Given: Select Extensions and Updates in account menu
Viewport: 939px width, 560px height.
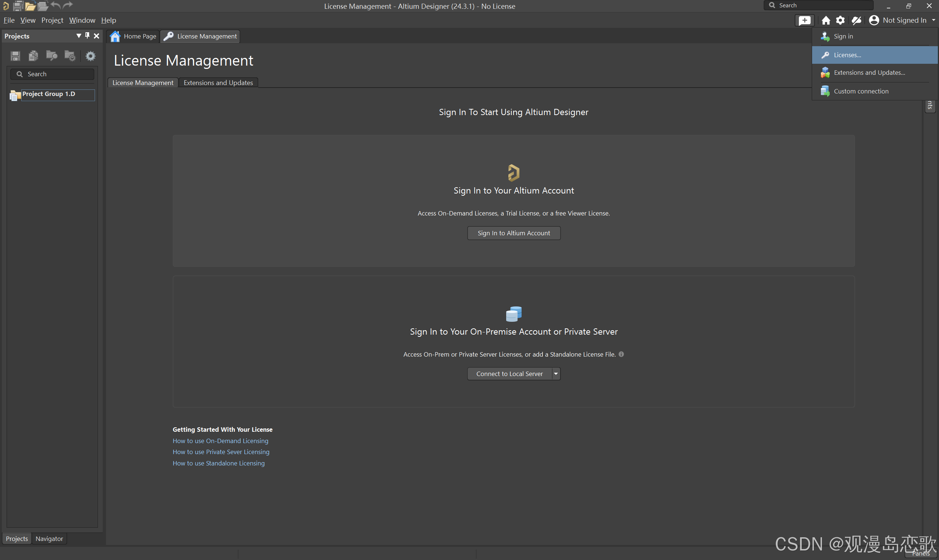Looking at the screenshot, I should click(x=869, y=73).
